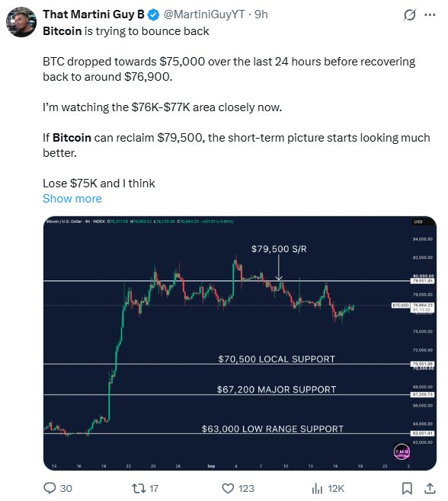Click the $79,500 S/R chart label
Image resolution: width=448 pixels, height=501 pixels.
click(x=279, y=249)
